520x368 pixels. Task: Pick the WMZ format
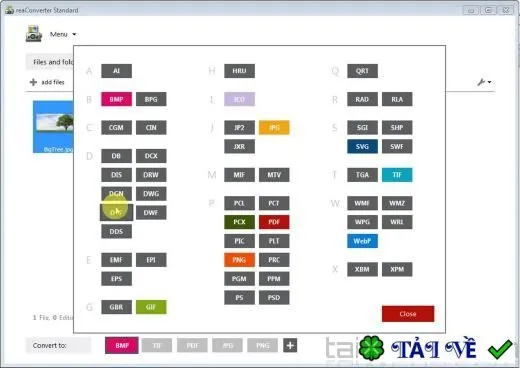tap(397, 203)
